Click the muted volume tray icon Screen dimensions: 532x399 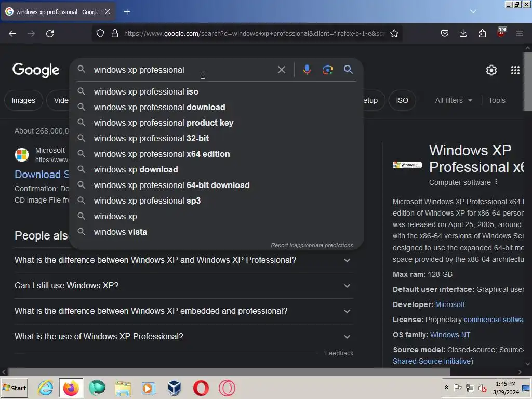click(483, 388)
